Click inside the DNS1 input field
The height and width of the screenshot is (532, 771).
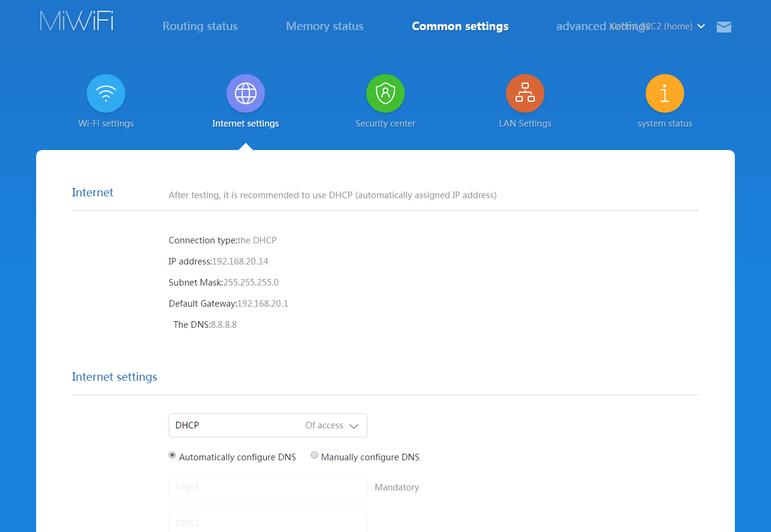pyautogui.click(x=267, y=487)
